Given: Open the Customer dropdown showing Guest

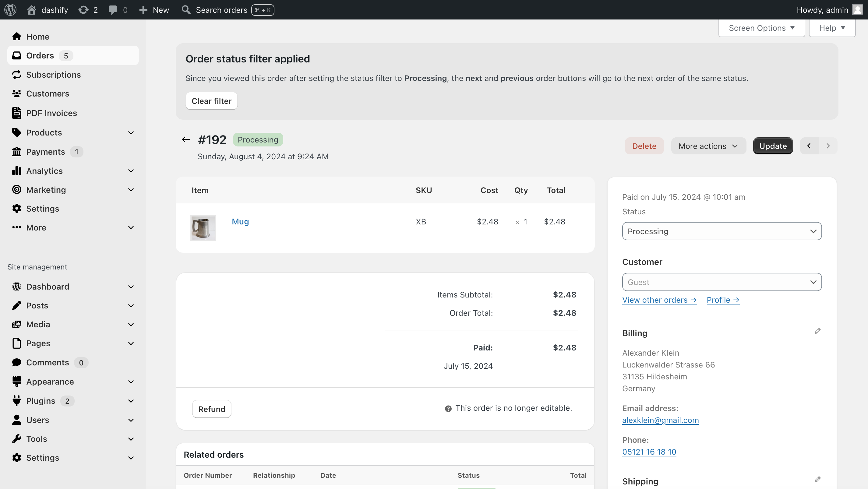Looking at the screenshot, I should click(722, 282).
